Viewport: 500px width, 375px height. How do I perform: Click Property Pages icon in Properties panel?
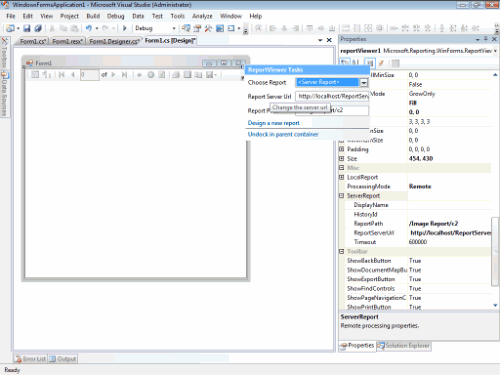pyautogui.click(x=395, y=63)
